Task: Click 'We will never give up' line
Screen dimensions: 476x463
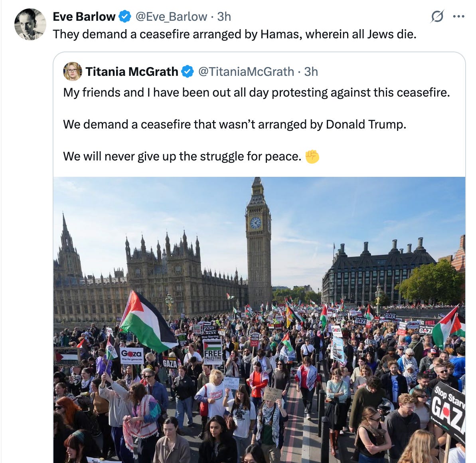Action: click(182, 156)
